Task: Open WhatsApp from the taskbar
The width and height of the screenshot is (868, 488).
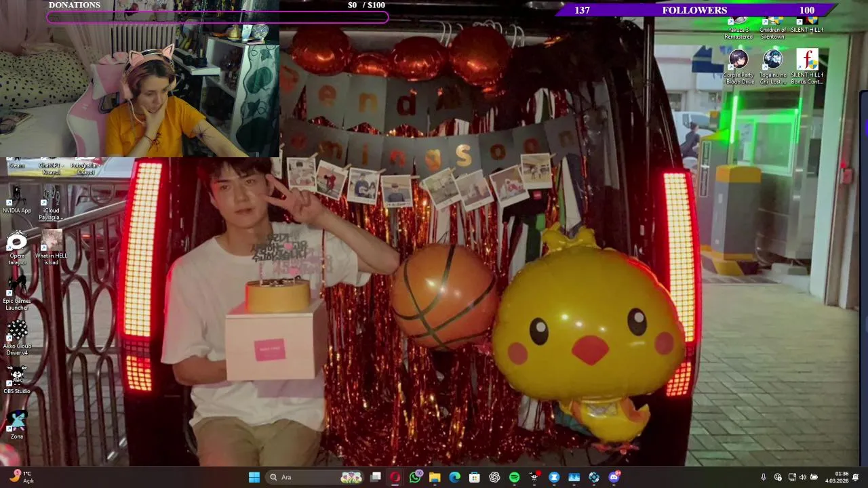Action: click(x=415, y=477)
